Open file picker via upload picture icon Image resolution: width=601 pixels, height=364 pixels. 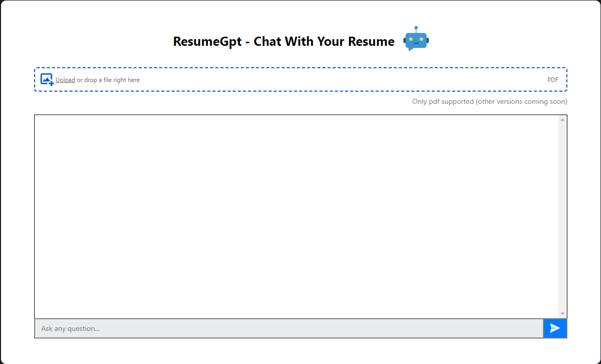click(x=46, y=79)
